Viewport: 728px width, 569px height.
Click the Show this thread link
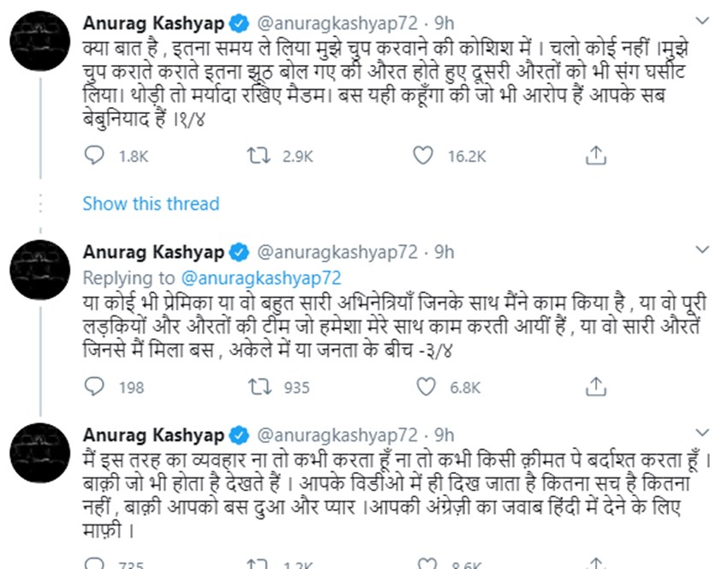pyautogui.click(x=151, y=204)
